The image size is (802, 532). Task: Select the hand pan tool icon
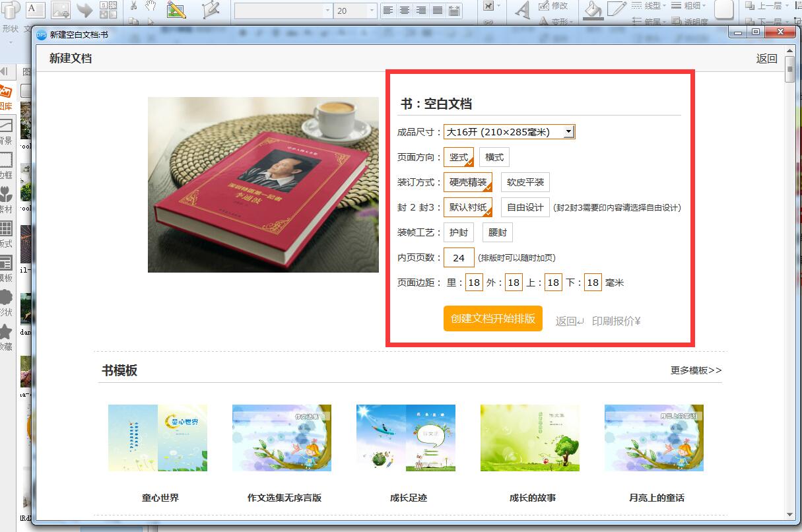150,6
